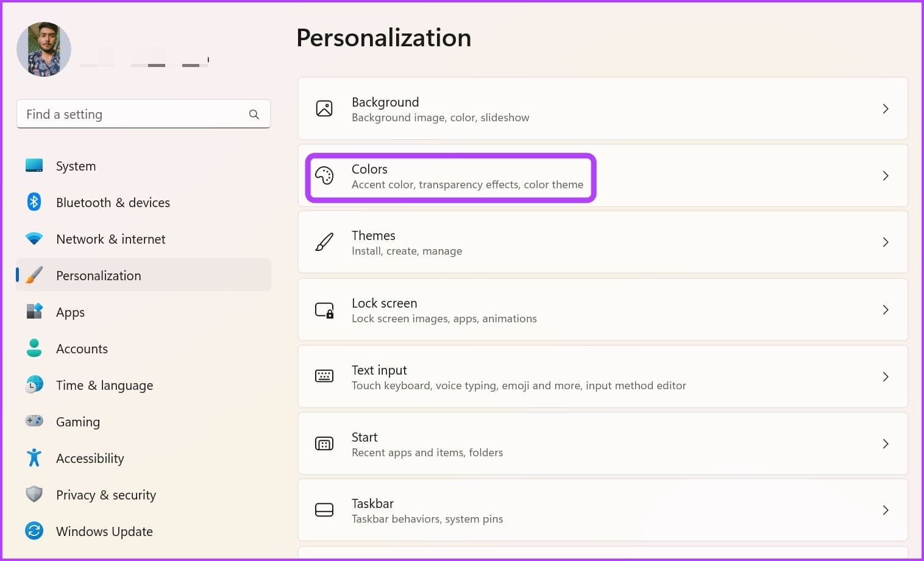Select Personalization in the sidebar
This screenshot has height=561, width=924.
click(143, 275)
